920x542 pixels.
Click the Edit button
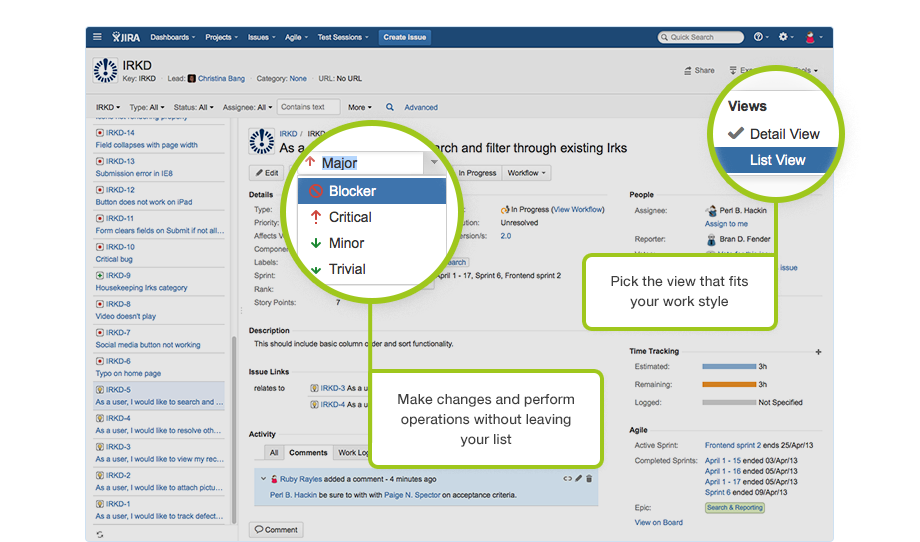pyautogui.click(x=266, y=173)
